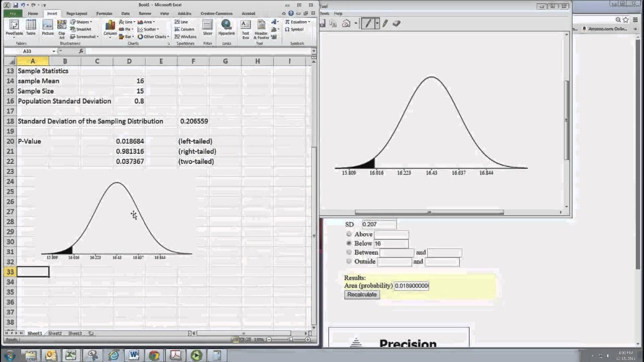Open the Bar chart dropdown
The width and height of the screenshot is (644, 362).
(126, 36)
